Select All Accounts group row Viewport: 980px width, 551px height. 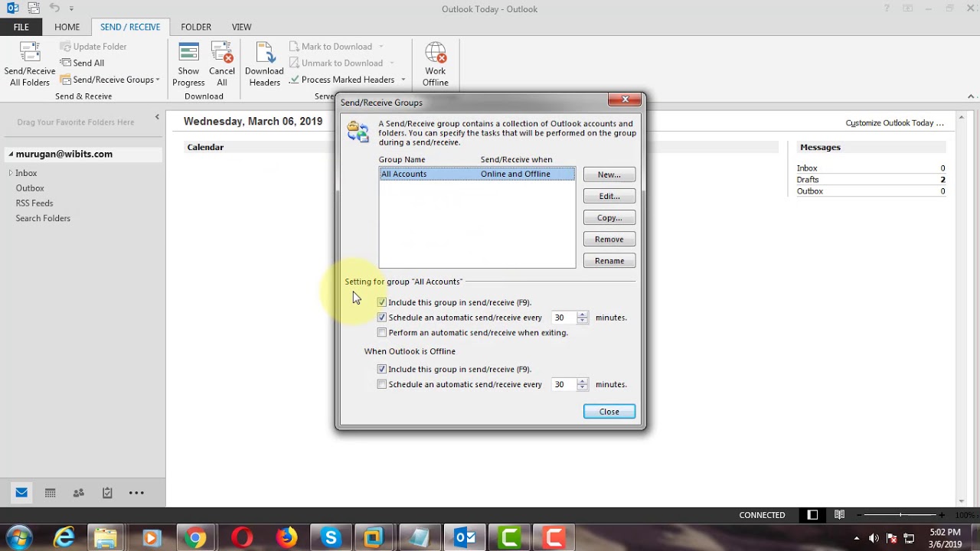coord(477,174)
